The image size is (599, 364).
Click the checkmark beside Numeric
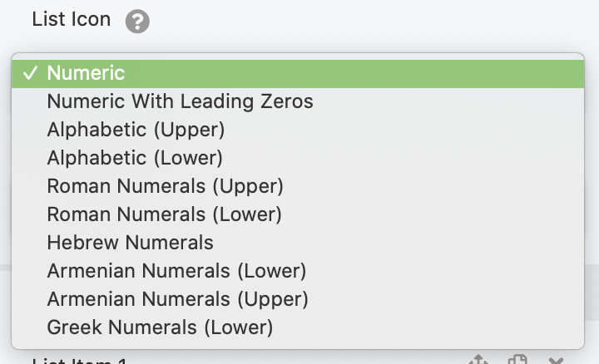[x=30, y=73]
